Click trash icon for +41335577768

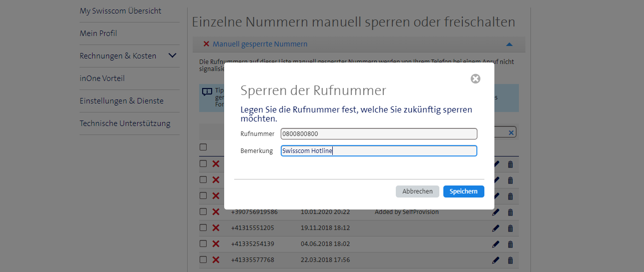(510, 260)
